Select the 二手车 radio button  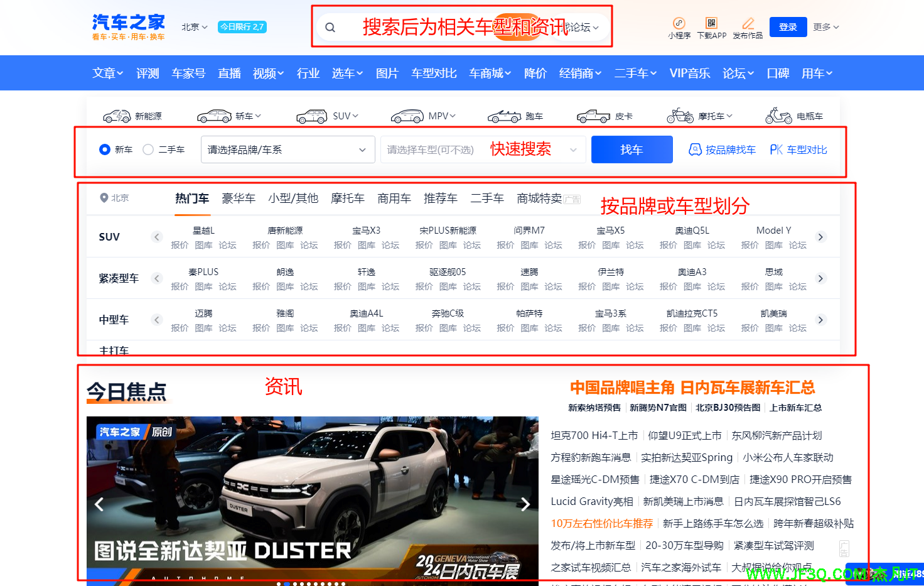[148, 149]
